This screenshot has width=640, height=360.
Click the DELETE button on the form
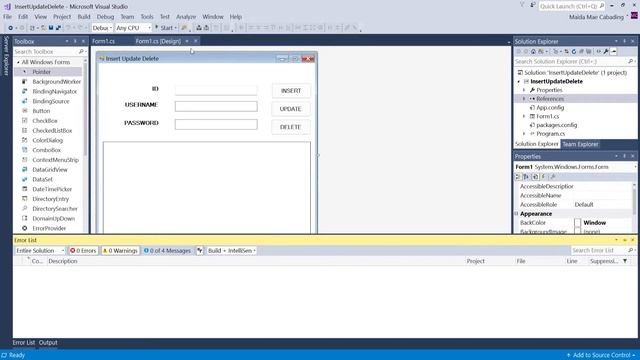(291, 127)
